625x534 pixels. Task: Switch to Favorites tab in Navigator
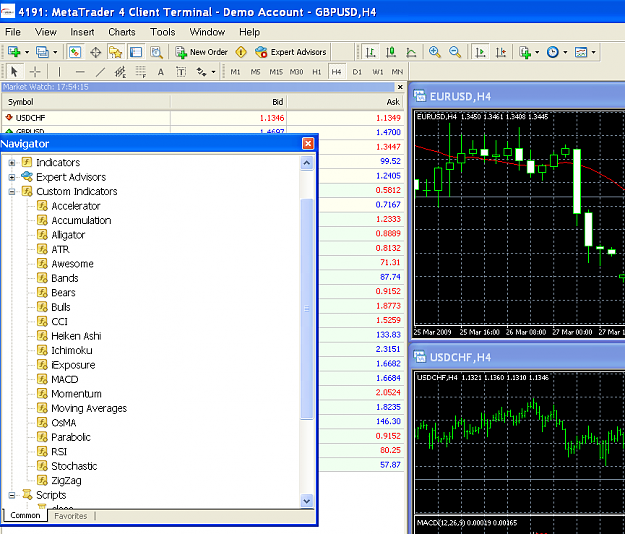(71, 516)
